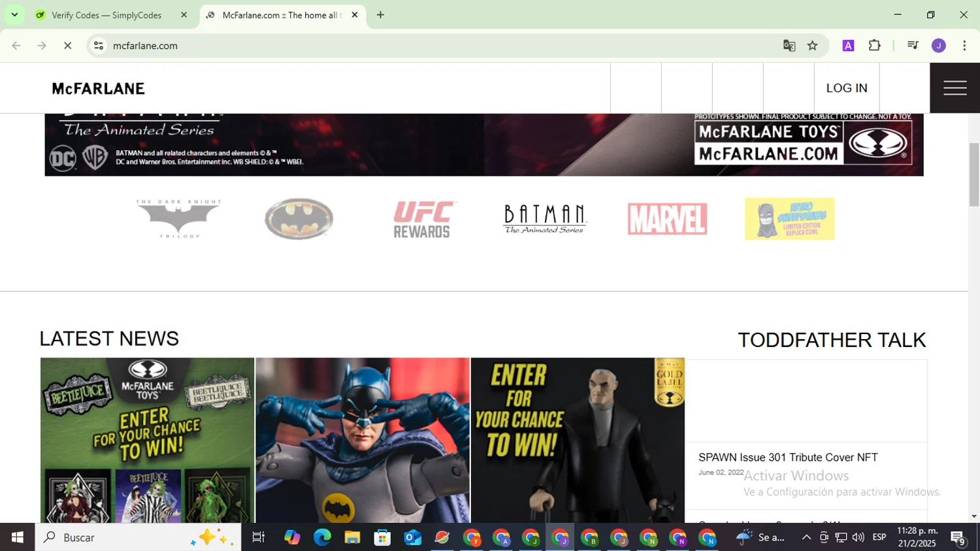The width and height of the screenshot is (980, 551).
Task: Stop loading the page
Action: 67,46
